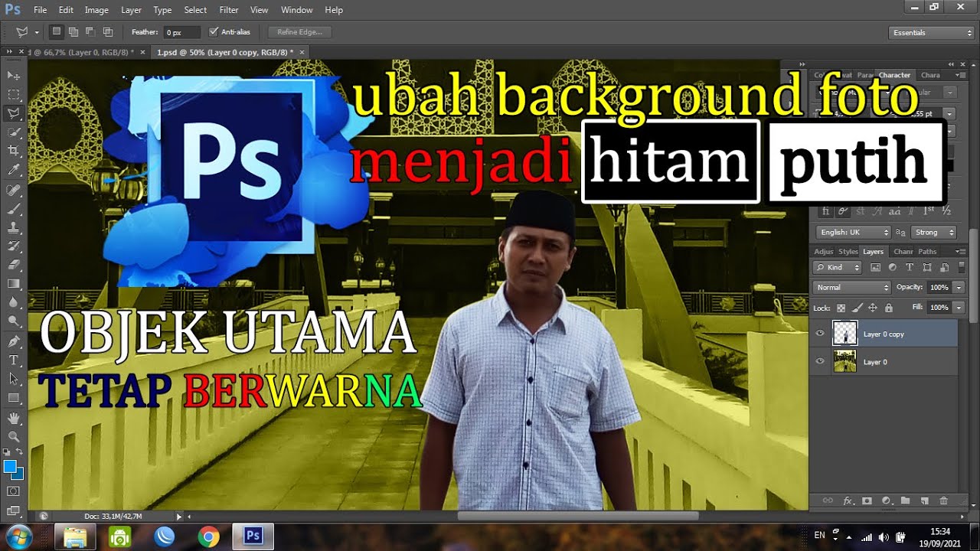
Task: Select the Healing Brush tool
Action: (14, 190)
